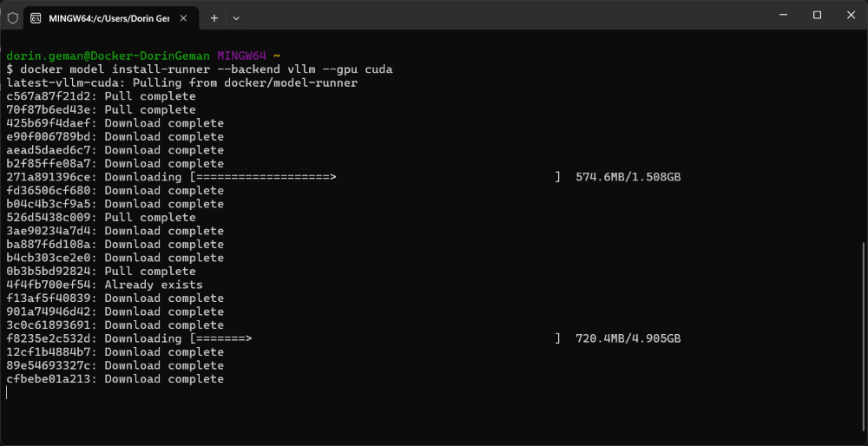Click the blinking cursor on the empty line
Viewport: 868px width, 446px height.
(x=7, y=392)
